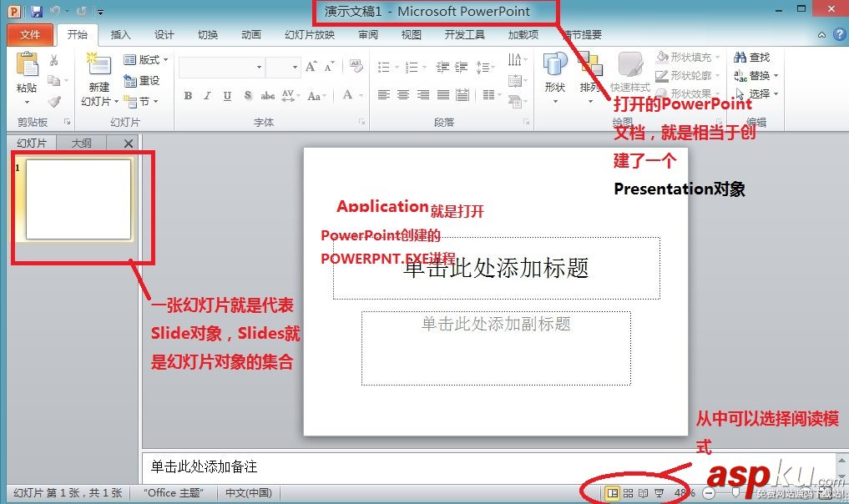Open the File (文件) tab
The width and height of the screenshot is (849, 504).
(30, 35)
